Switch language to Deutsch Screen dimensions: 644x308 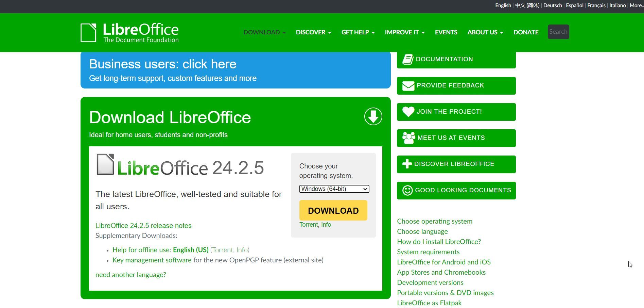click(553, 5)
